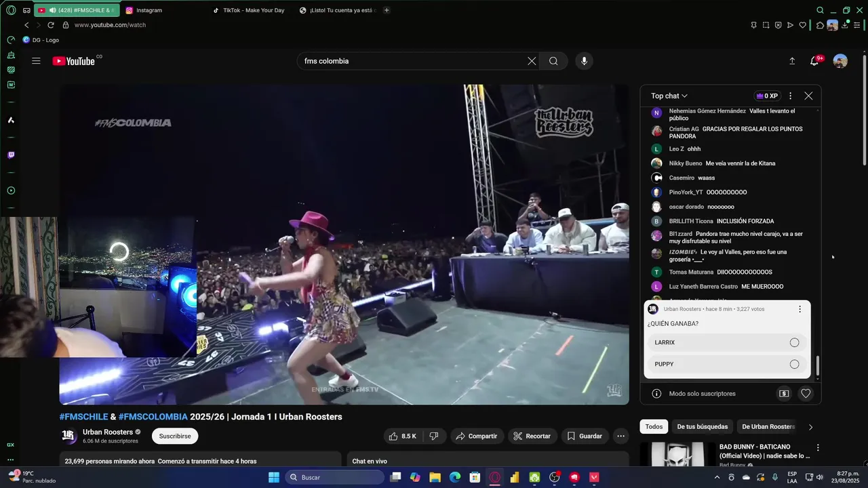Open the Urban Roosters channel name

click(108, 432)
